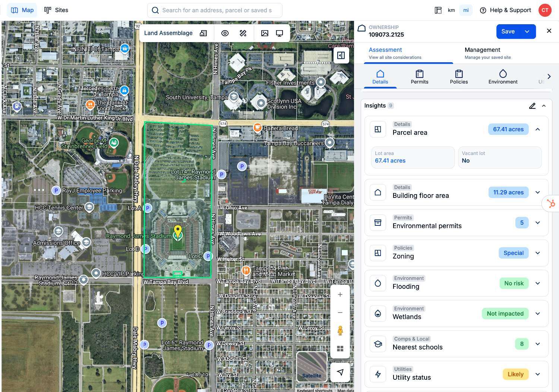Open Help & Support
Viewport: 559px width, 392px height.
(x=505, y=10)
